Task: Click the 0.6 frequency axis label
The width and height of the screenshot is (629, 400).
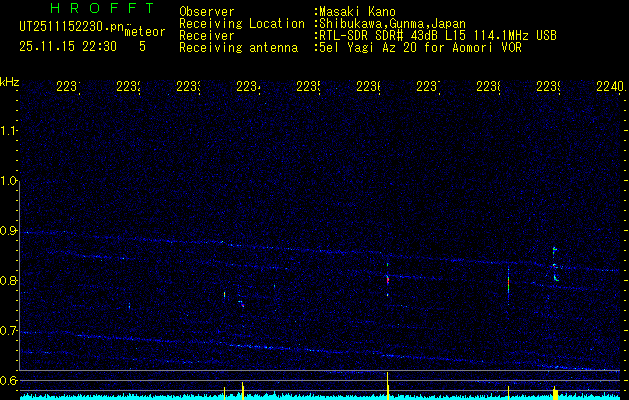Action: tap(9, 380)
